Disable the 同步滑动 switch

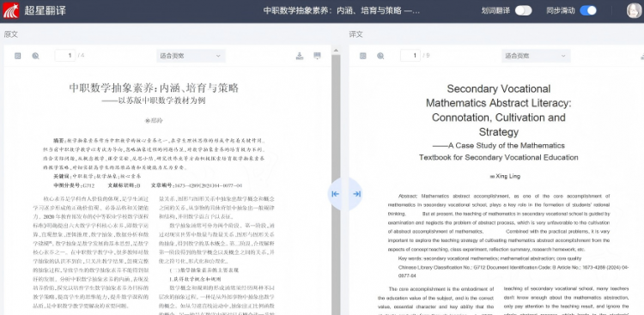click(588, 10)
